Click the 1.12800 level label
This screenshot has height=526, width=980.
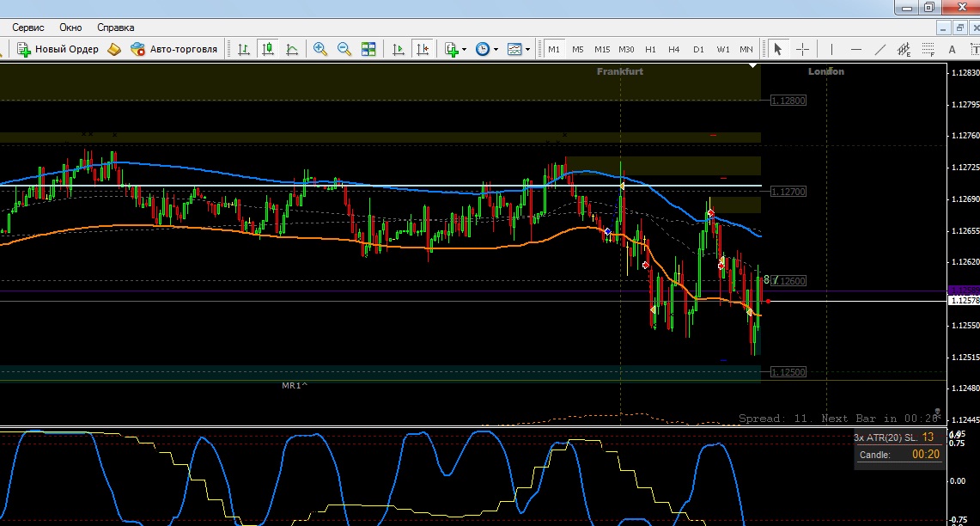click(x=788, y=100)
